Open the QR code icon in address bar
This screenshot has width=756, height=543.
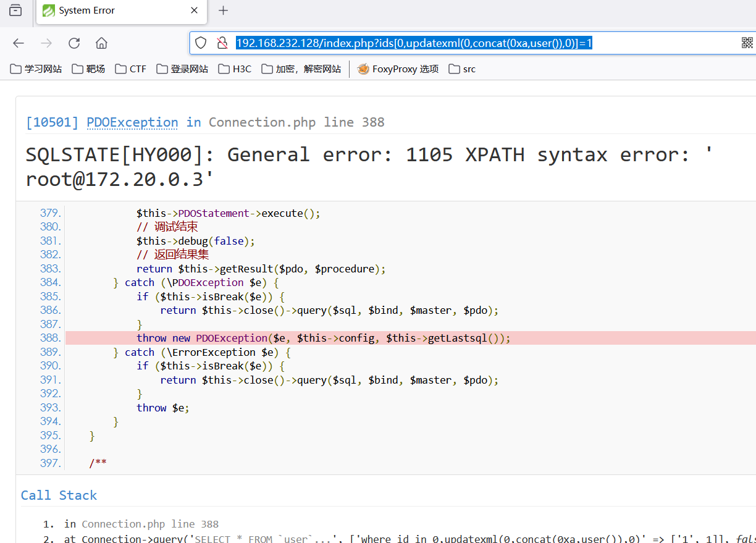coord(747,43)
